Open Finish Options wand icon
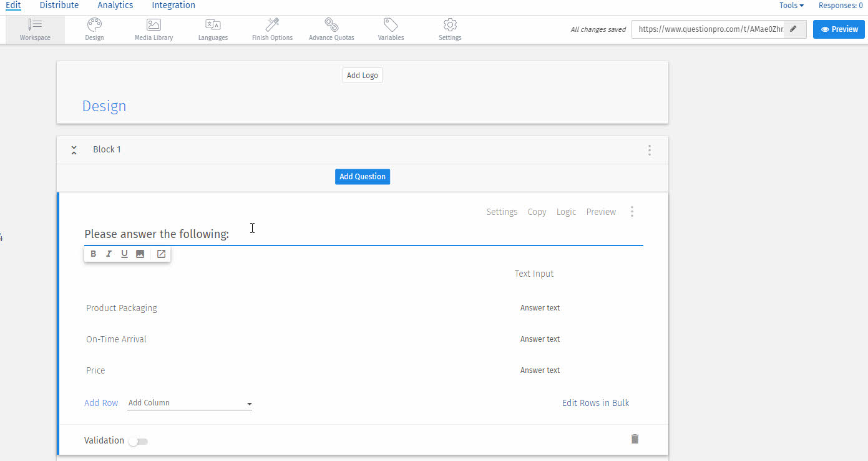868x461 pixels. tap(272, 25)
